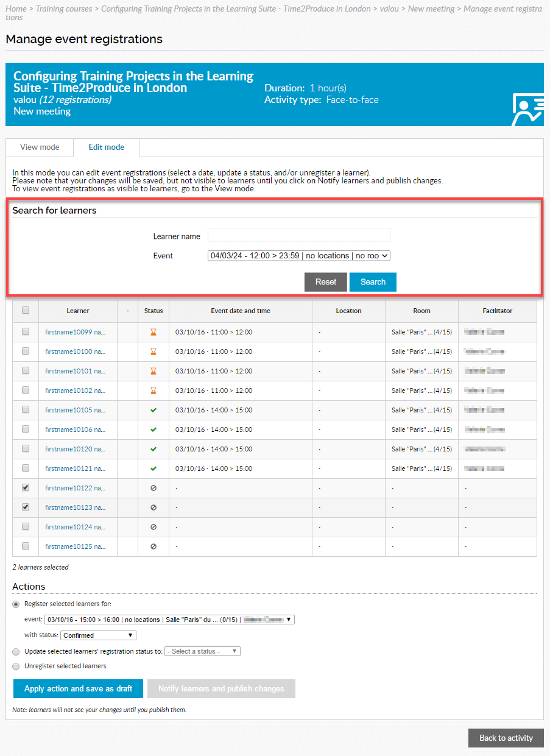Screen dimensions: 550x756
Task: Click green checkmark status for firstname10106
Action: 153,429
